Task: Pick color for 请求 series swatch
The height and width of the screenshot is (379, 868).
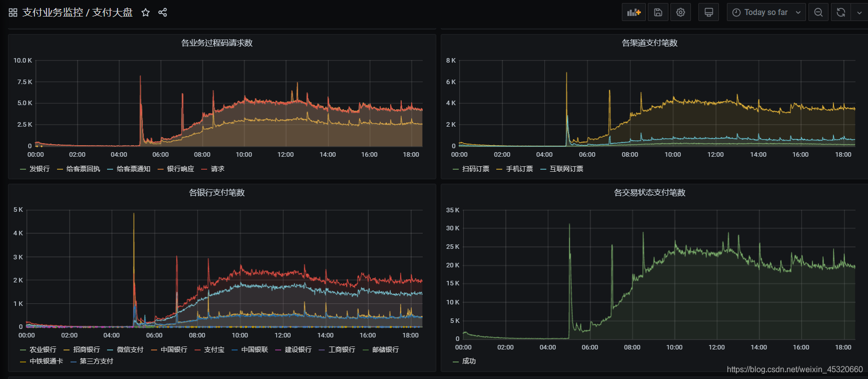Action: pos(204,170)
